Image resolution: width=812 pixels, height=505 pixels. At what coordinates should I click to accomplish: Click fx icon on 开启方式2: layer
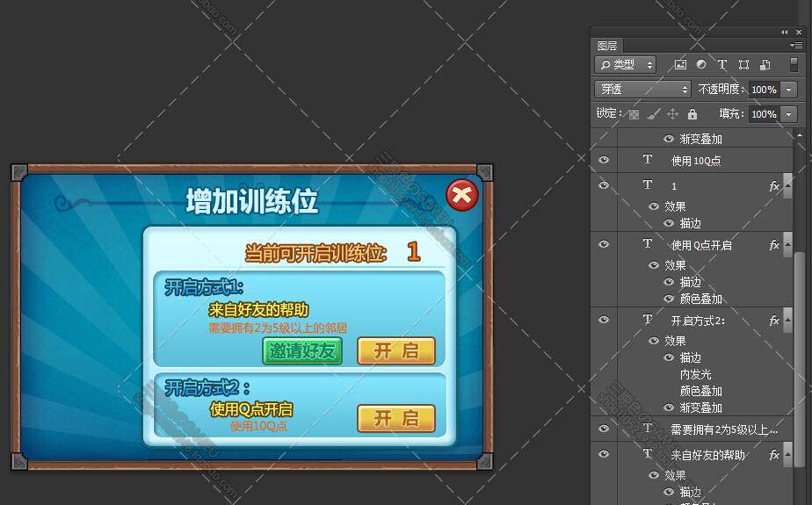click(774, 321)
